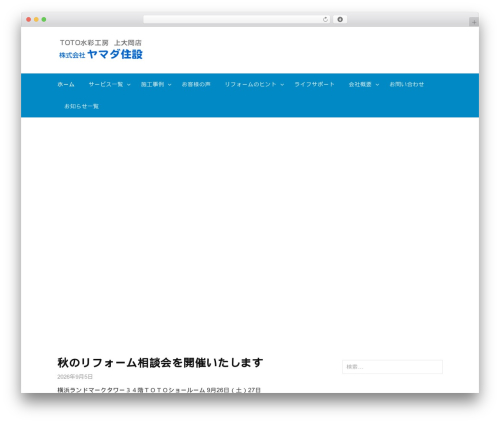Open the 施工事例 menu item
500x423 pixels.
(152, 84)
